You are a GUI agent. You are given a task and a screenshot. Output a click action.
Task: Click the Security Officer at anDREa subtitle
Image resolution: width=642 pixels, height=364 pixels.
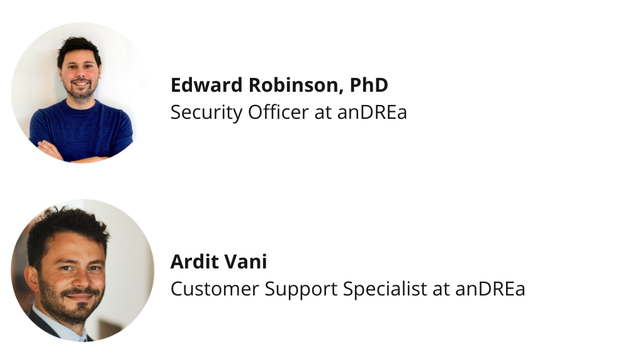click(289, 112)
